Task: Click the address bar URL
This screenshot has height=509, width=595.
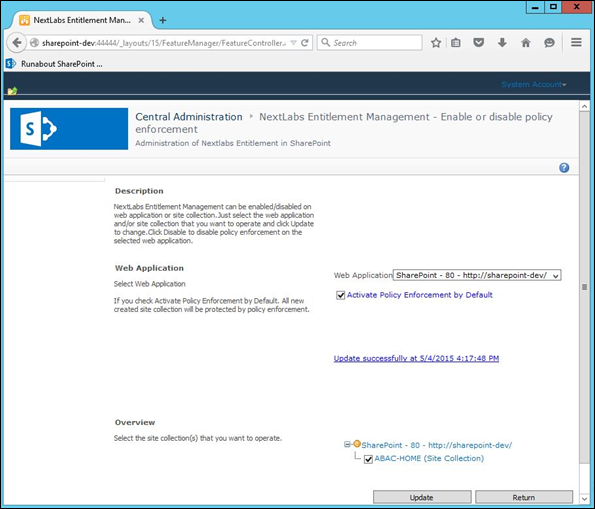Action: point(164,43)
